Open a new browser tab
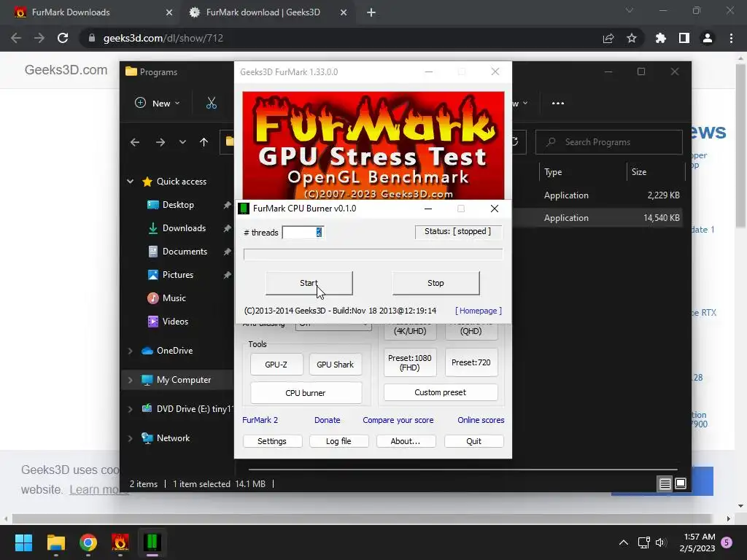 tap(371, 12)
